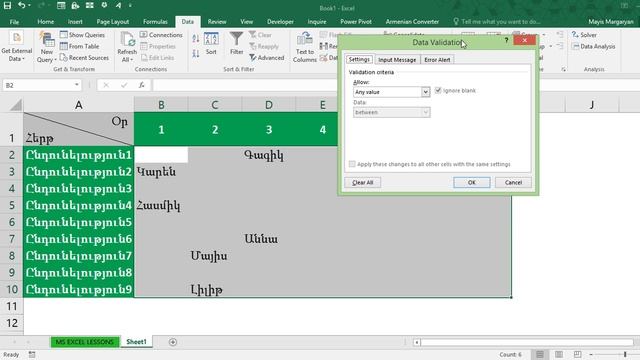The image size is (640, 360).
Task: Open the MS EXCEL LESSONS sheet tab
Action: pyautogui.click(x=84, y=342)
